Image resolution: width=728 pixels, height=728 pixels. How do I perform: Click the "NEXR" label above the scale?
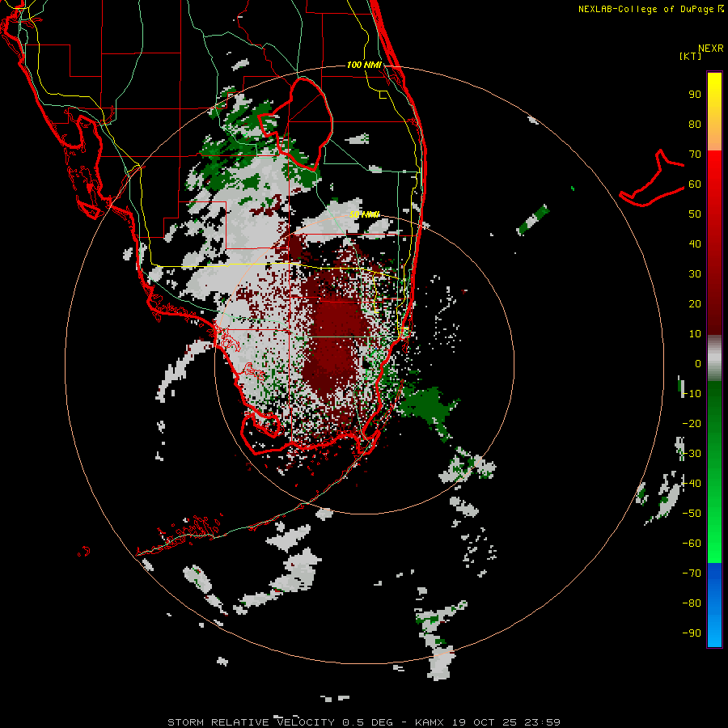click(x=711, y=49)
